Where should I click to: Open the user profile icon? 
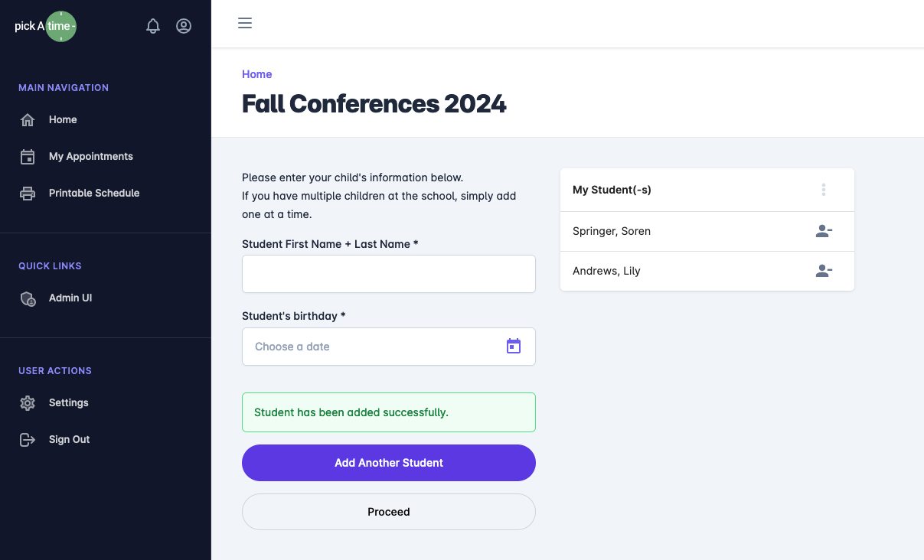coord(184,26)
